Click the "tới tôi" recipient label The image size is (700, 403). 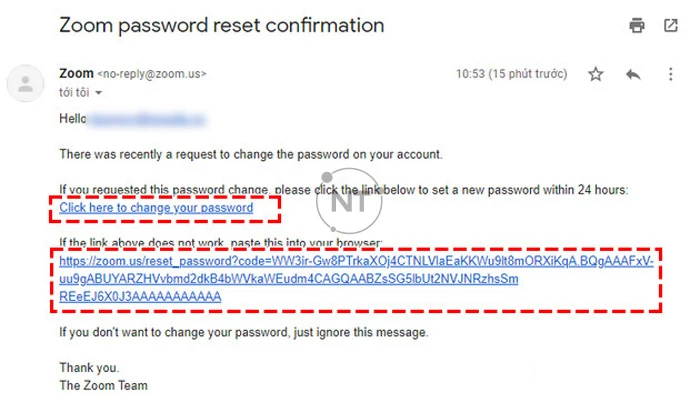coord(75,92)
